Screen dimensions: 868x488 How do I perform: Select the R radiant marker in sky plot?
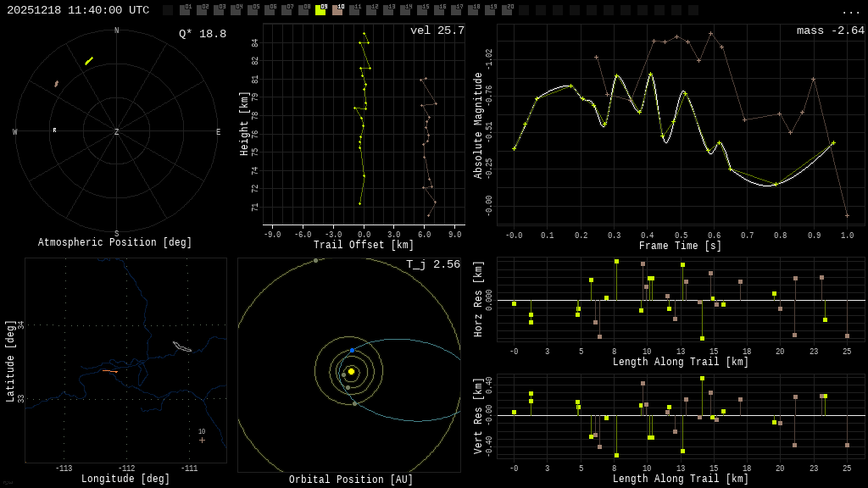(x=55, y=130)
